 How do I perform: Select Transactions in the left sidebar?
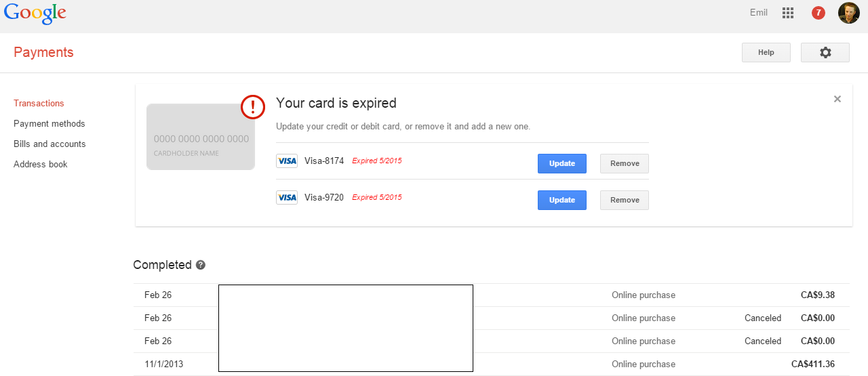pos(39,104)
